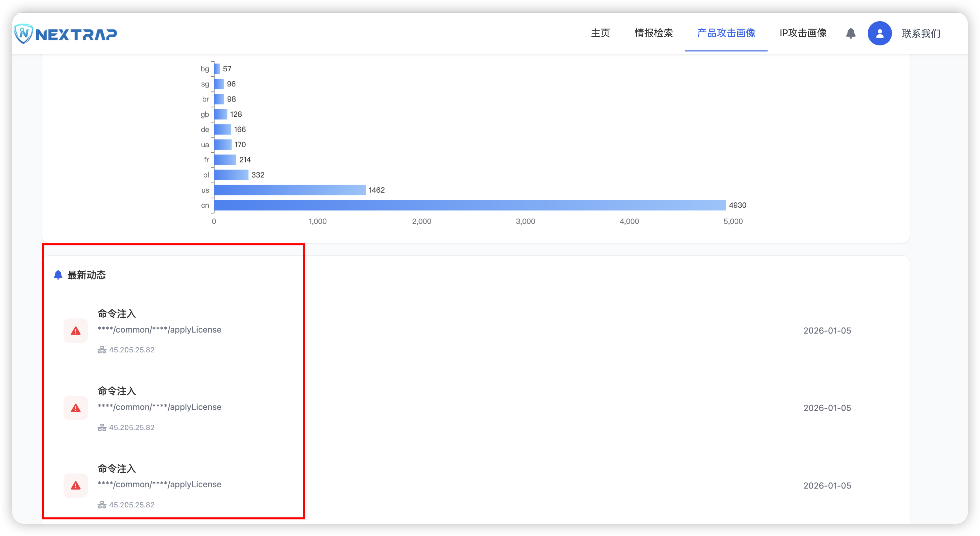The image size is (980, 536).
Task: Click the 联系我们 link
Action: 921,34
